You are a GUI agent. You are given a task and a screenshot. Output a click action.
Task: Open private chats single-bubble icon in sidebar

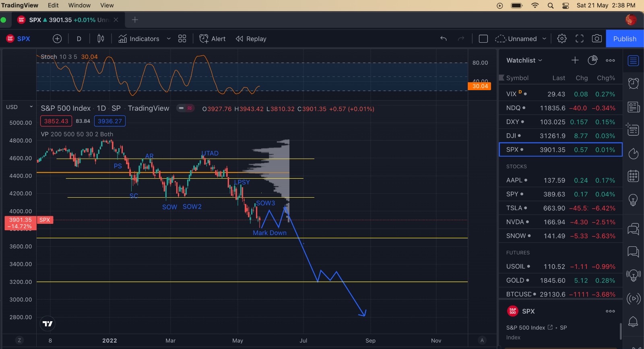click(633, 252)
